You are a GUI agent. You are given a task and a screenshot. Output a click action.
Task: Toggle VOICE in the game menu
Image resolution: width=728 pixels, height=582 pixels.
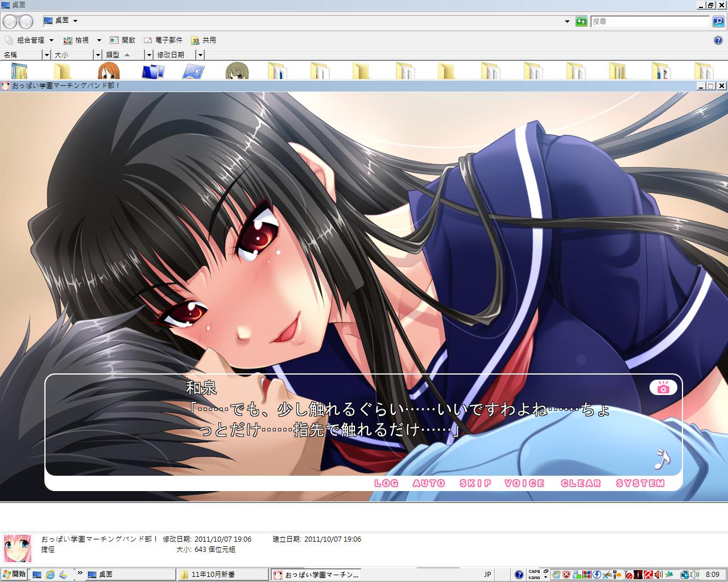[x=524, y=483]
